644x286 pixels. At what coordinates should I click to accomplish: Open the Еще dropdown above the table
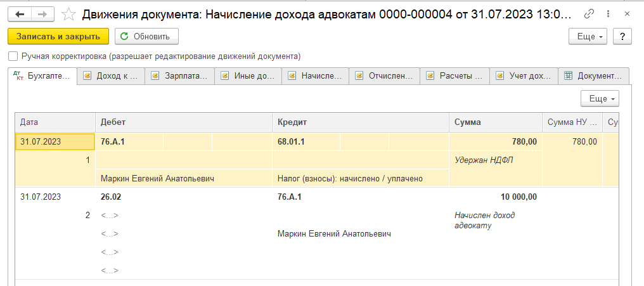pyautogui.click(x=600, y=98)
